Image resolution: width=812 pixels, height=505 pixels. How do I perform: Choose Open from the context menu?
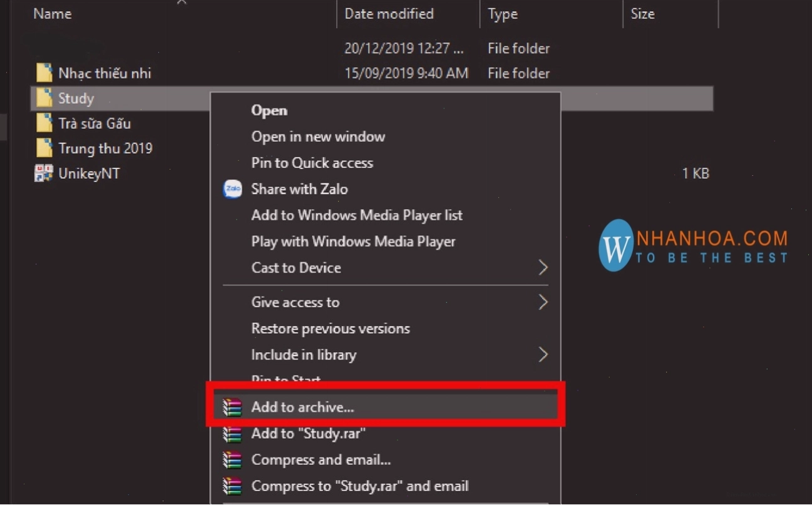point(269,111)
